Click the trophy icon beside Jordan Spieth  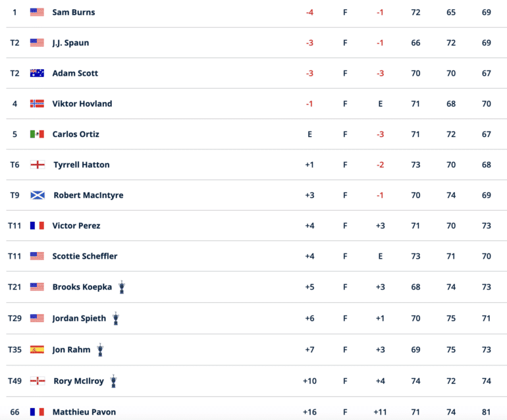[x=116, y=319]
